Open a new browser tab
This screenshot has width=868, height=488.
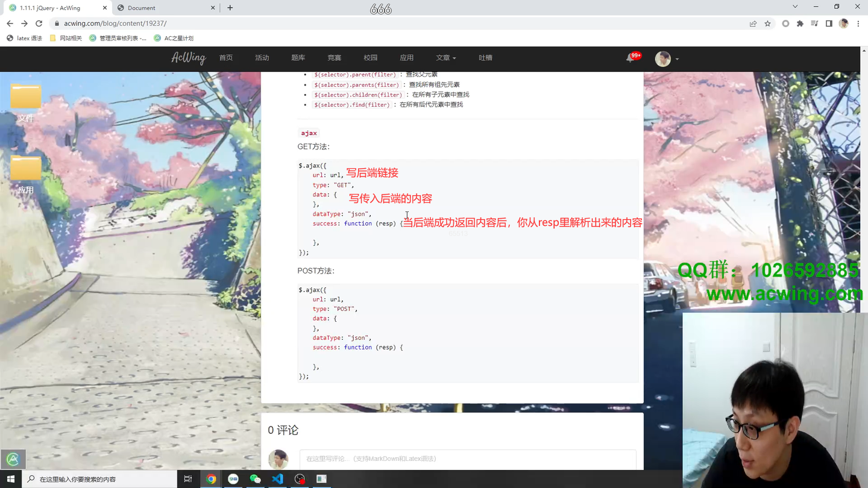tap(230, 8)
